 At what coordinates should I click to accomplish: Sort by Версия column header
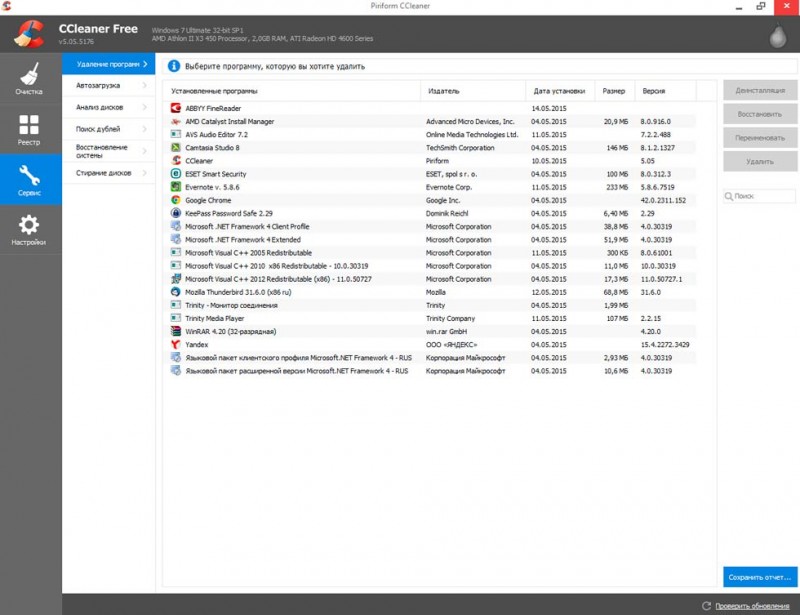pos(665,91)
